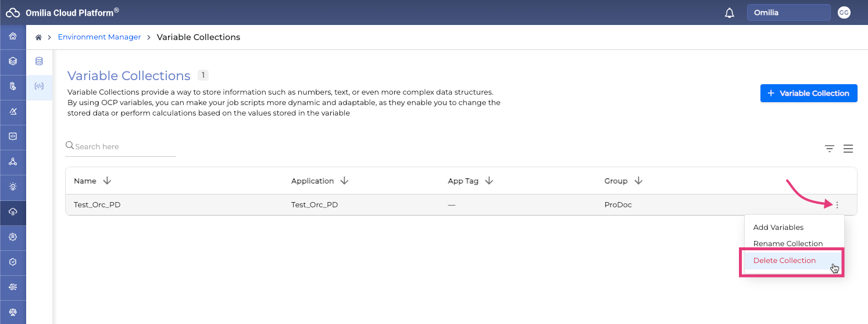
Task: Select Add Variables from context menu
Action: pyautogui.click(x=778, y=228)
